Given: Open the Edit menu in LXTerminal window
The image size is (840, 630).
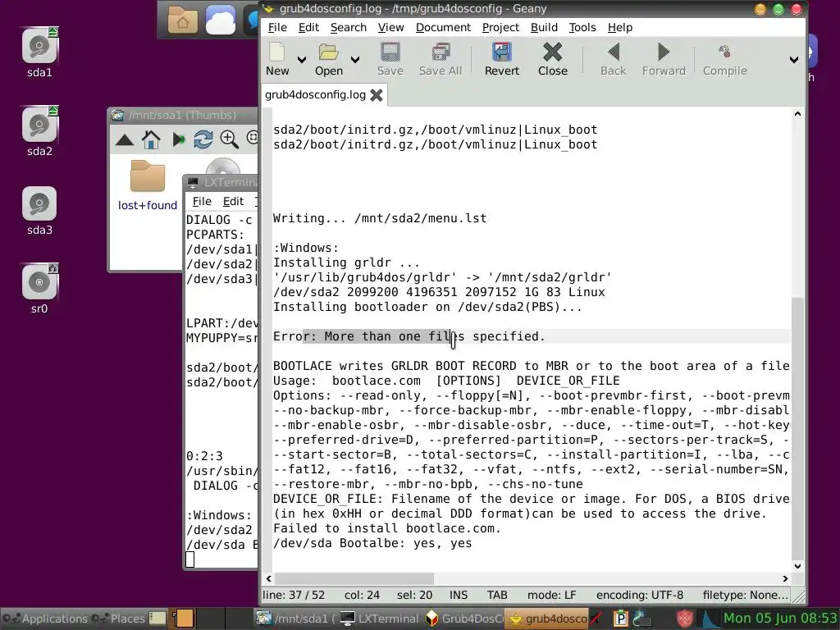Looking at the screenshot, I should tap(233, 202).
